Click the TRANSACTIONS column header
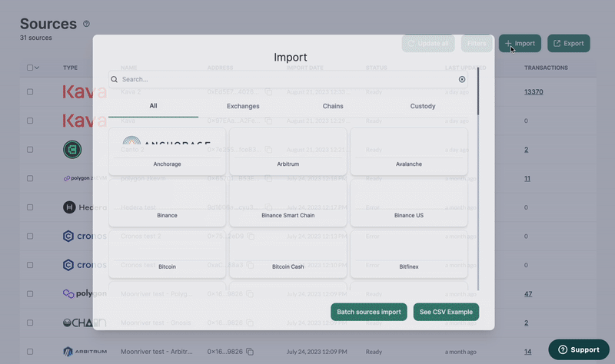 546,68
